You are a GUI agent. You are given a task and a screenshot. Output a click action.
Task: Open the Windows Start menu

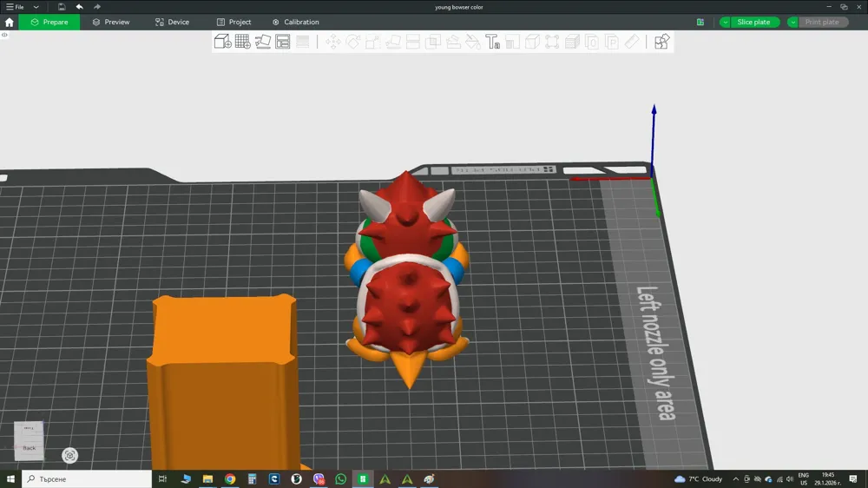coord(10,478)
